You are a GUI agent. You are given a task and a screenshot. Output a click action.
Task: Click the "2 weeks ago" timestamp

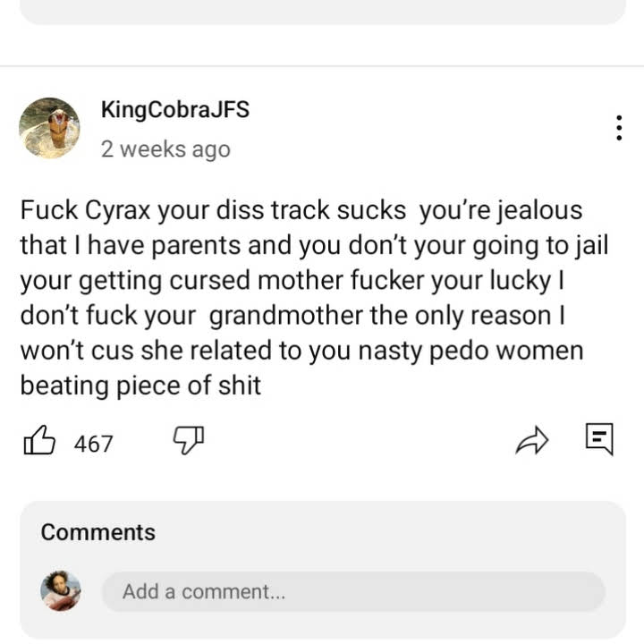click(x=165, y=149)
